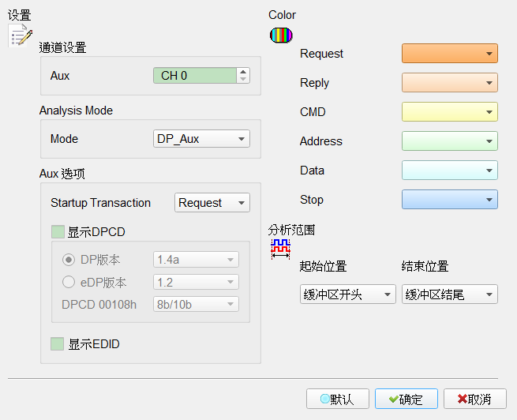The width and height of the screenshot is (517, 420).
Task: Click the Aux 选项 section label
Action: 62,174
